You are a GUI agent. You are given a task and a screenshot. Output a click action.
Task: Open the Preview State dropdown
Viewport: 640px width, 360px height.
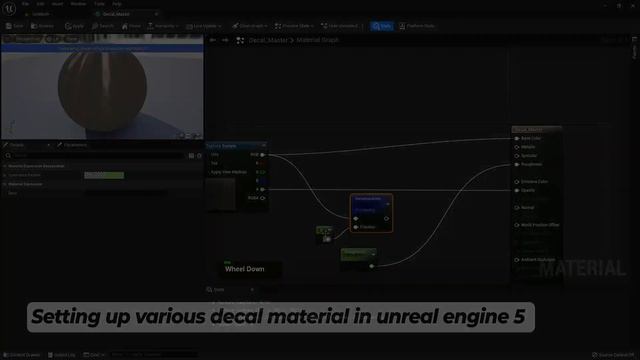(294, 26)
